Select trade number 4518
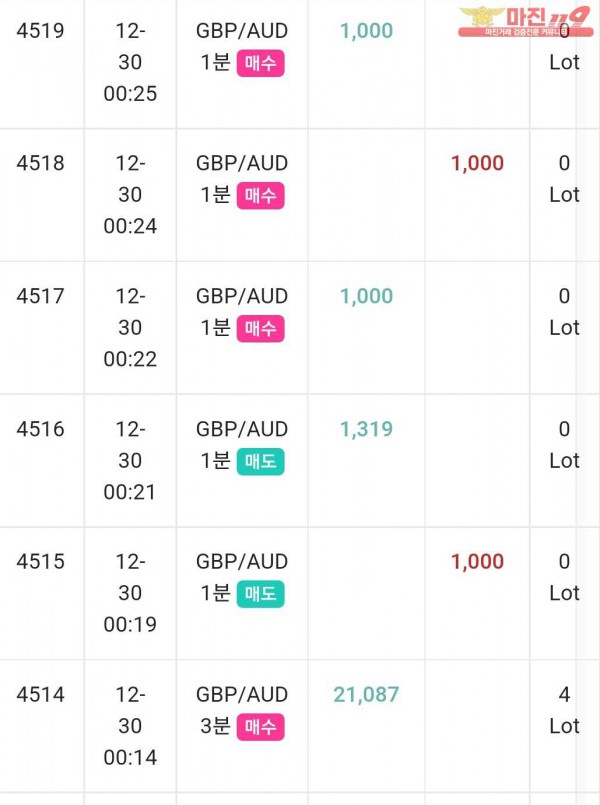This screenshot has width=600, height=805. (x=41, y=163)
